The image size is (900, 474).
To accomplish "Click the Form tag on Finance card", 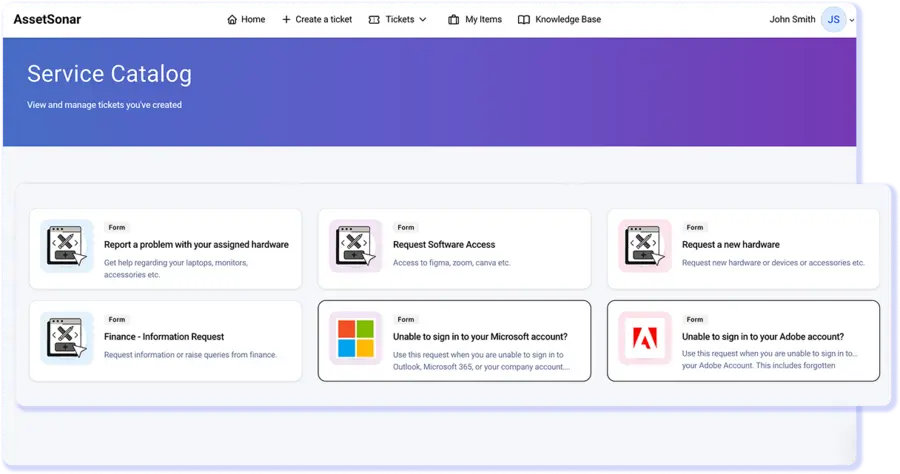I will (117, 320).
